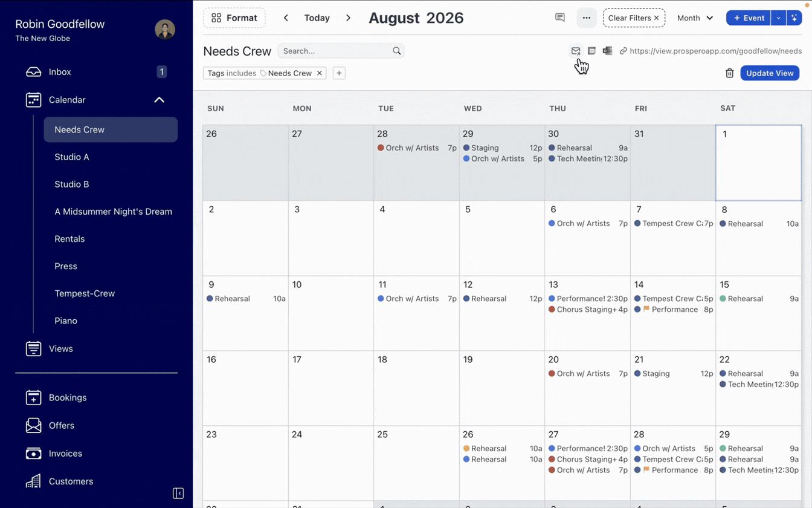Image resolution: width=812 pixels, height=508 pixels.
Task: Click the Invoices money icon
Action: [33, 454]
